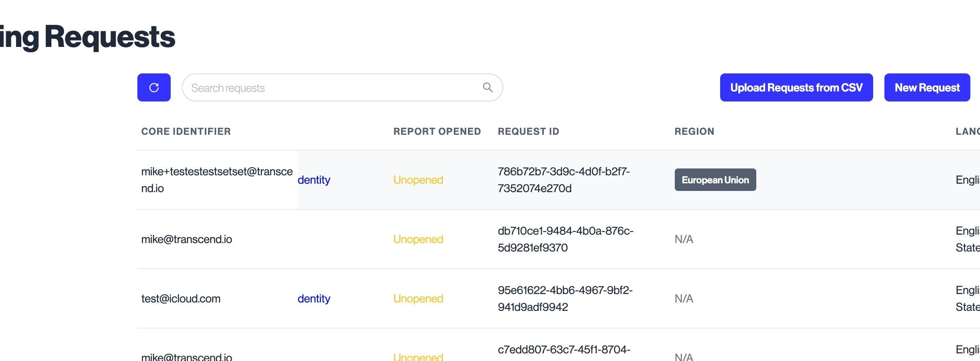Open Upload Requests from CSV
The height and width of the screenshot is (361, 980).
tap(796, 87)
